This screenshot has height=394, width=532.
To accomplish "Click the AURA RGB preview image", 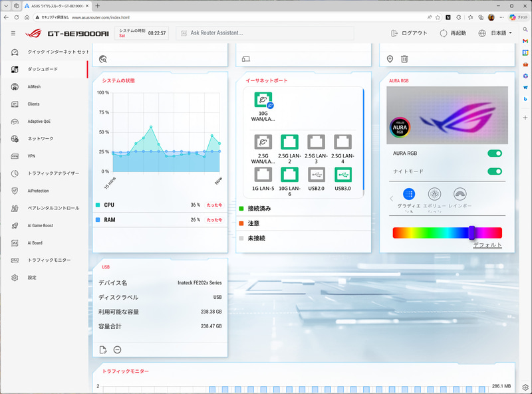I will click(x=447, y=116).
